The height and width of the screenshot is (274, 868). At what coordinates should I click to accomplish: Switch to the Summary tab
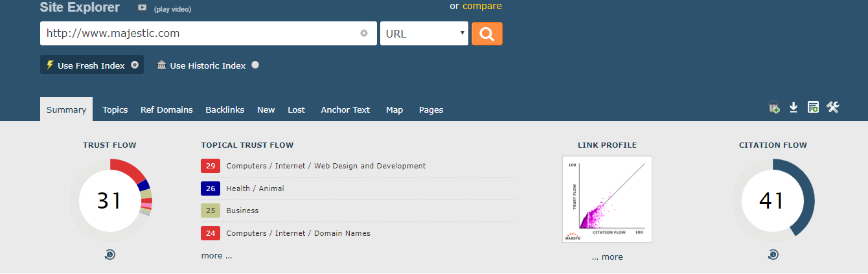coord(66,109)
